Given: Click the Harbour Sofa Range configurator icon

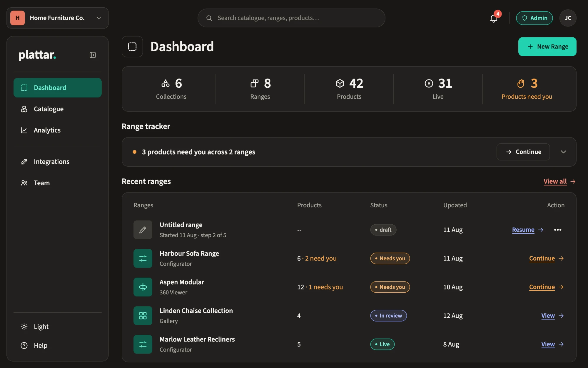Looking at the screenshot, I should [143, 258].
